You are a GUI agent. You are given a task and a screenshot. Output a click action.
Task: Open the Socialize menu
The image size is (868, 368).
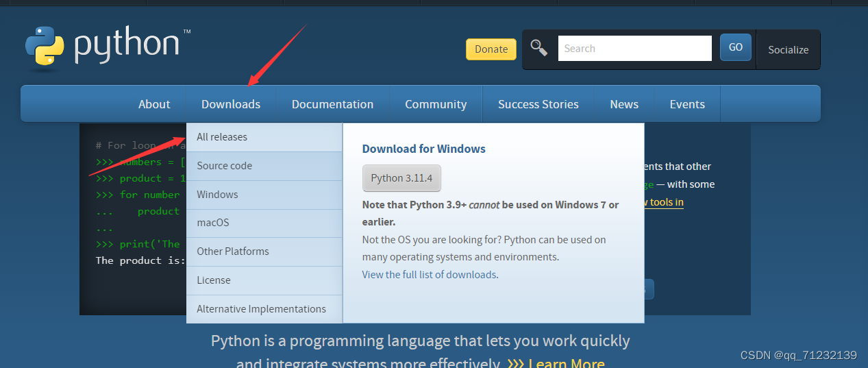788,49
